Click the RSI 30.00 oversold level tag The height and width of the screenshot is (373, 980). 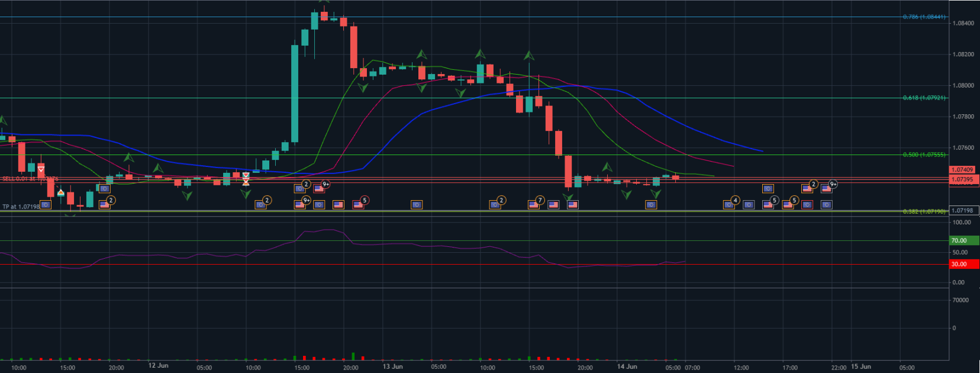963,264
